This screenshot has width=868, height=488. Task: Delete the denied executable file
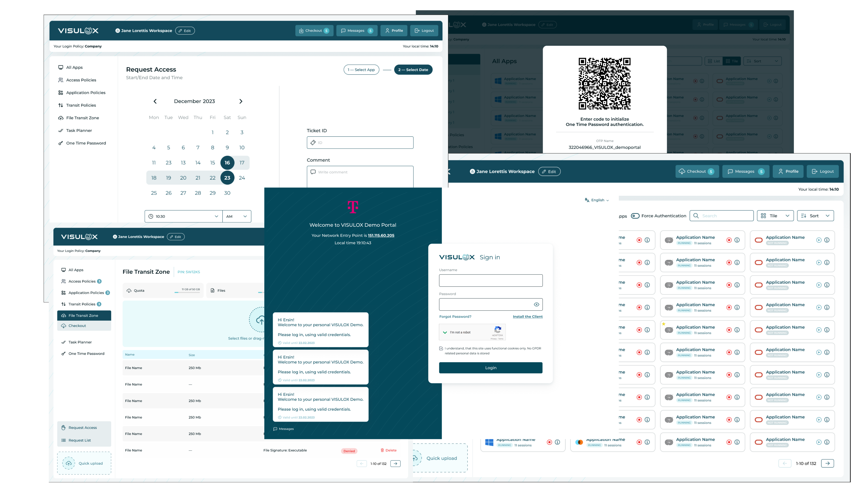tap(388, 450)
